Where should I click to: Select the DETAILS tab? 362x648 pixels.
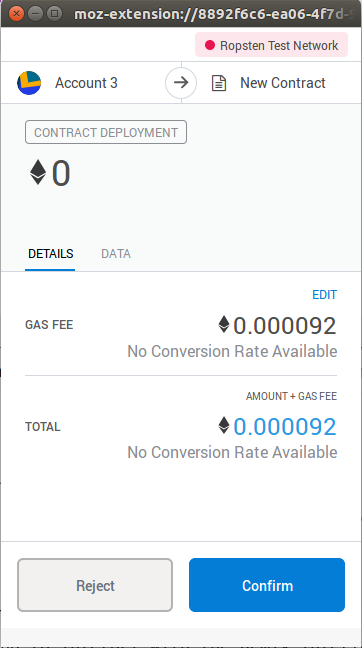[x=50, y=254]
